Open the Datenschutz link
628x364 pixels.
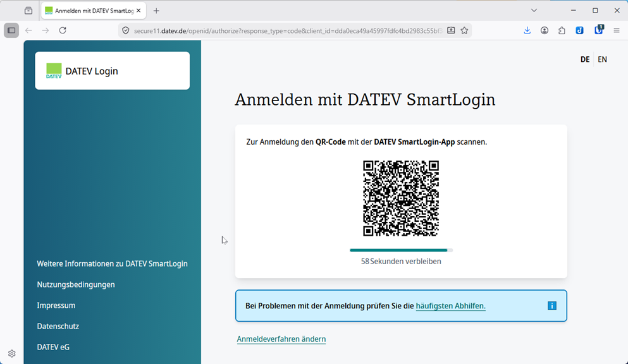58,327
